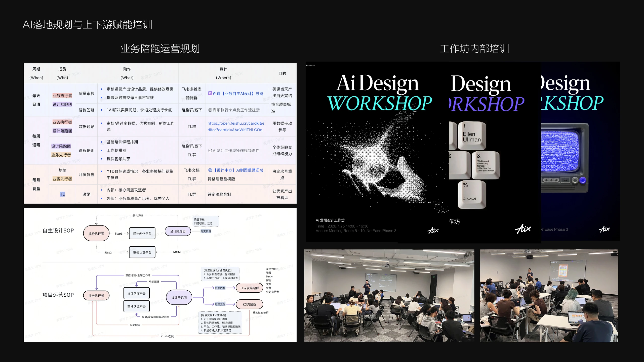Screen dimensions: 644x362
Task: Click the heading 业务陪跑运营规划
Action: (x=160, y=49)
